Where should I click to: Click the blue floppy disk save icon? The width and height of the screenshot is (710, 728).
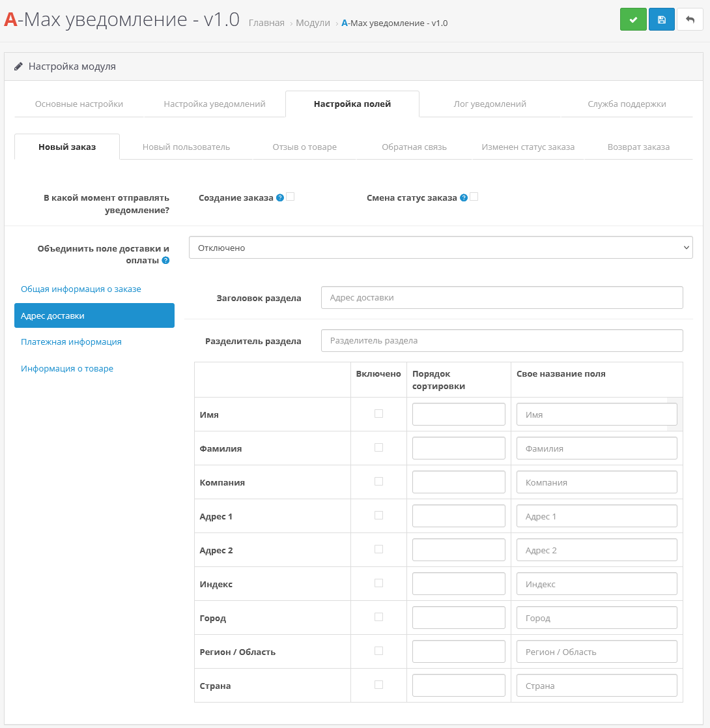pos(661,20)
